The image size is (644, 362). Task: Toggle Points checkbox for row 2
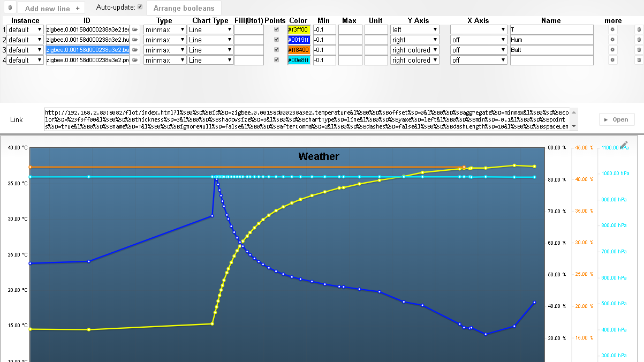[276, 40]
